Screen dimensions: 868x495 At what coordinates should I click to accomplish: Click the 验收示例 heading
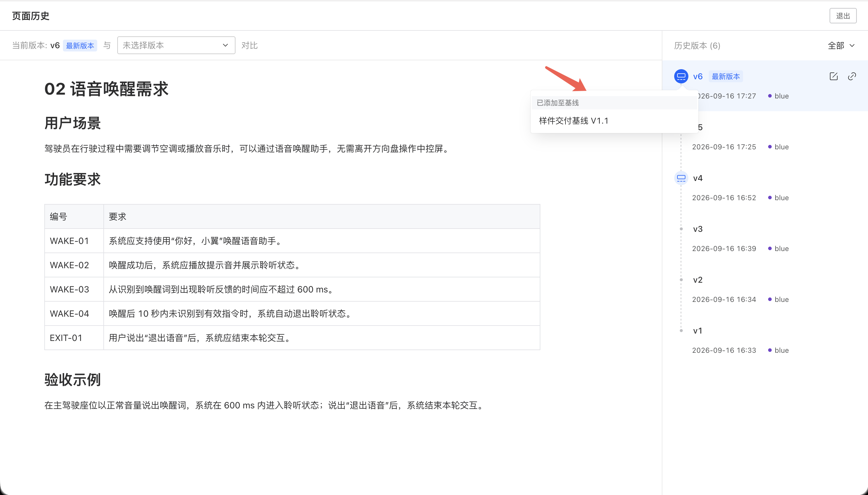click(72, 380)
